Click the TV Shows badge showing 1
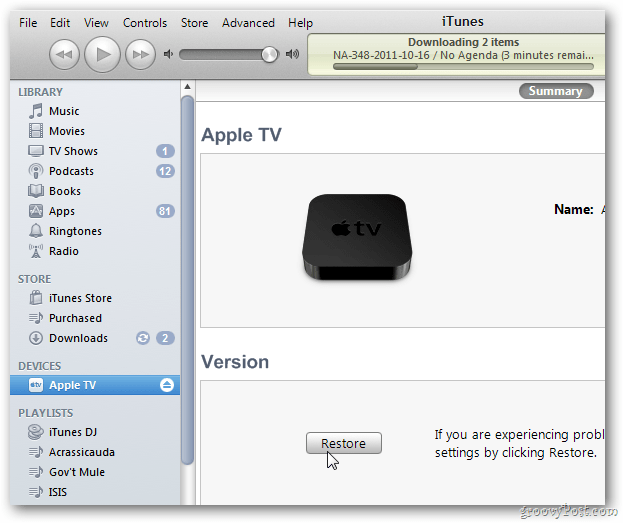The width and height of the screenshot is (623, 523). [165, 151]
